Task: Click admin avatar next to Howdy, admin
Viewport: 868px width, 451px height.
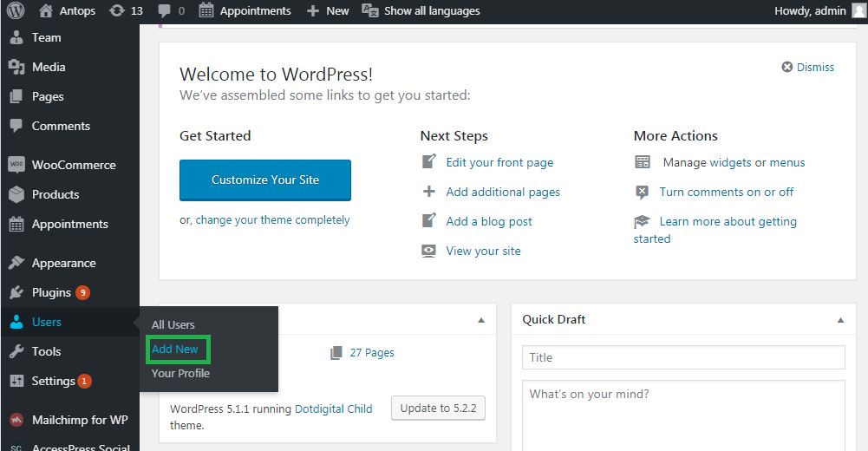Action: pos(858,10)
